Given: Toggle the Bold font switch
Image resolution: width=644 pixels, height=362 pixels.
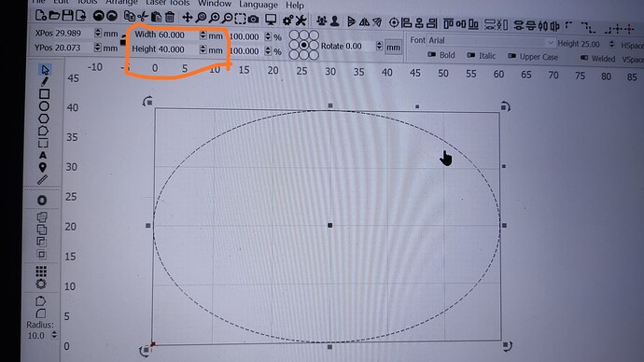Looking at the screenshot, I should (431, 54).
